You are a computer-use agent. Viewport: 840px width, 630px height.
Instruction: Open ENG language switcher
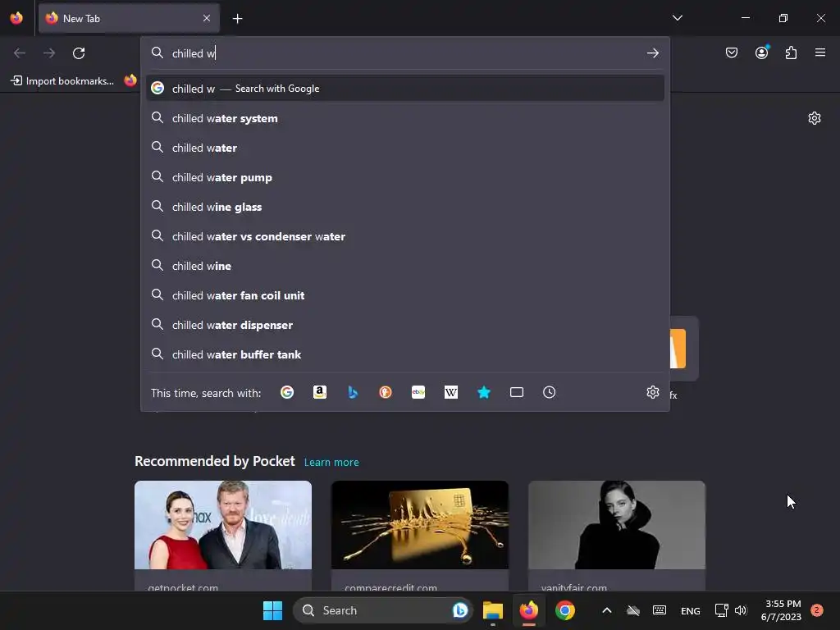690,610
